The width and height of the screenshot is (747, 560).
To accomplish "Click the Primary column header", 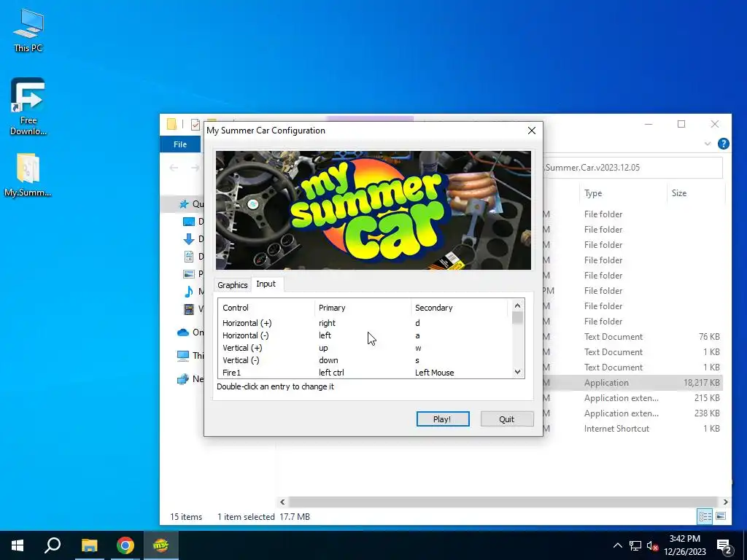I will point(363,308).
